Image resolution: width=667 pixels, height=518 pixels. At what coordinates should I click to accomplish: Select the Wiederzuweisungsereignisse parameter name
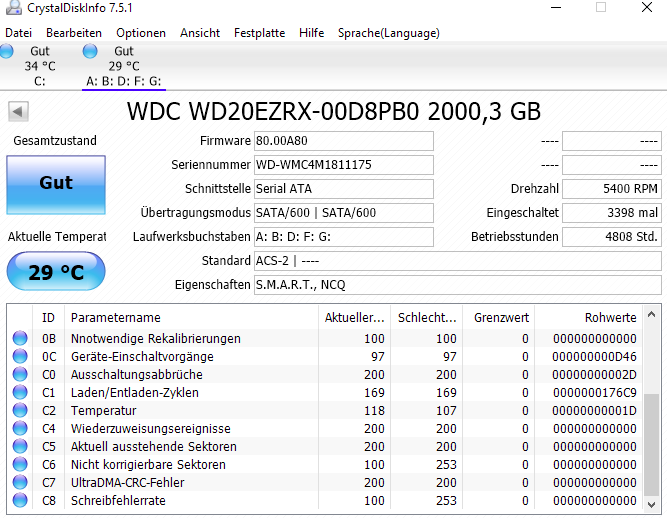[x=151, y=428]
